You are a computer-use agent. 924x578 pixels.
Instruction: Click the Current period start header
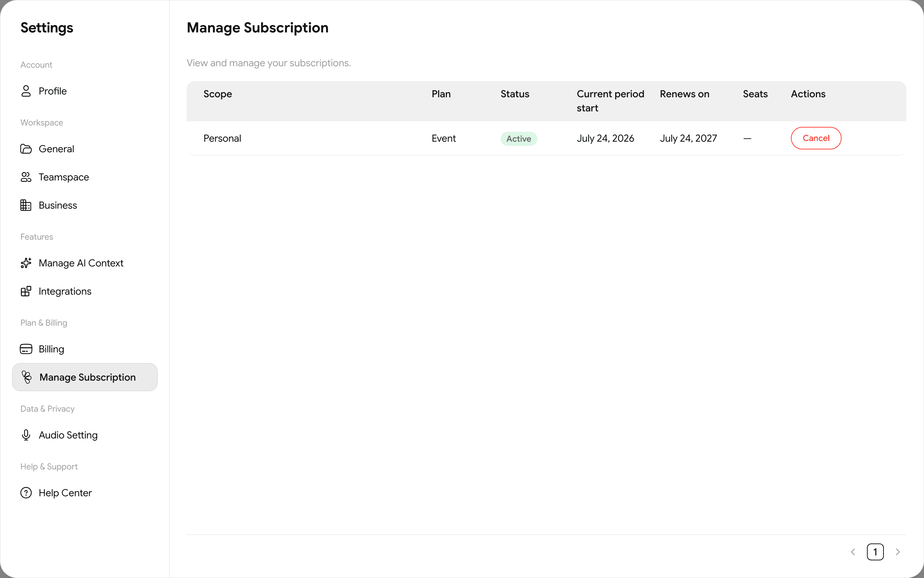coord(610,101)
